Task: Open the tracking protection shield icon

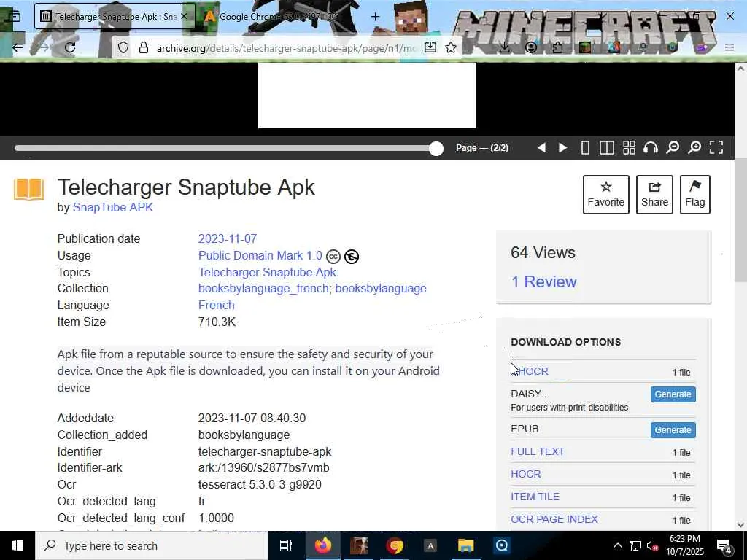Action: tap(123, 47)
